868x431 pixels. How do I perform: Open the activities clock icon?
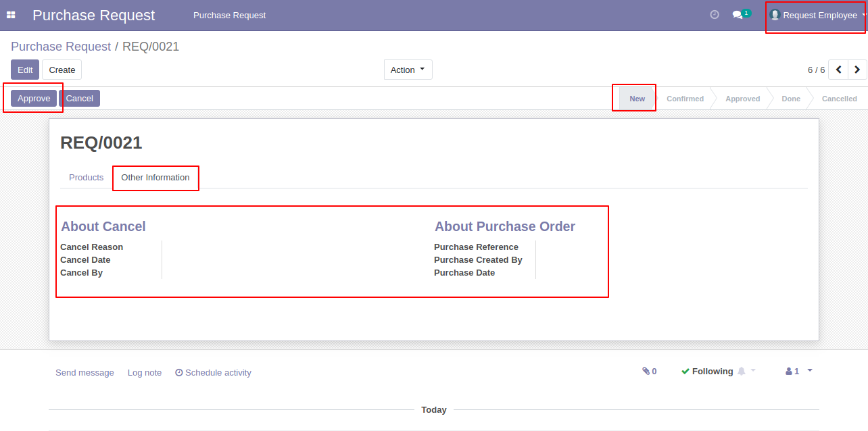[715, 15]
